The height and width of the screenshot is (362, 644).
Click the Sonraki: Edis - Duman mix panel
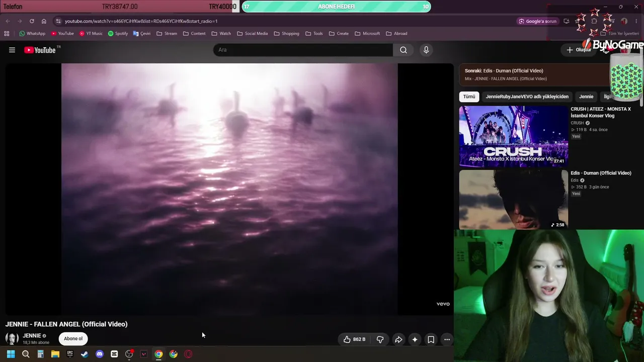[x=535, y=74]
